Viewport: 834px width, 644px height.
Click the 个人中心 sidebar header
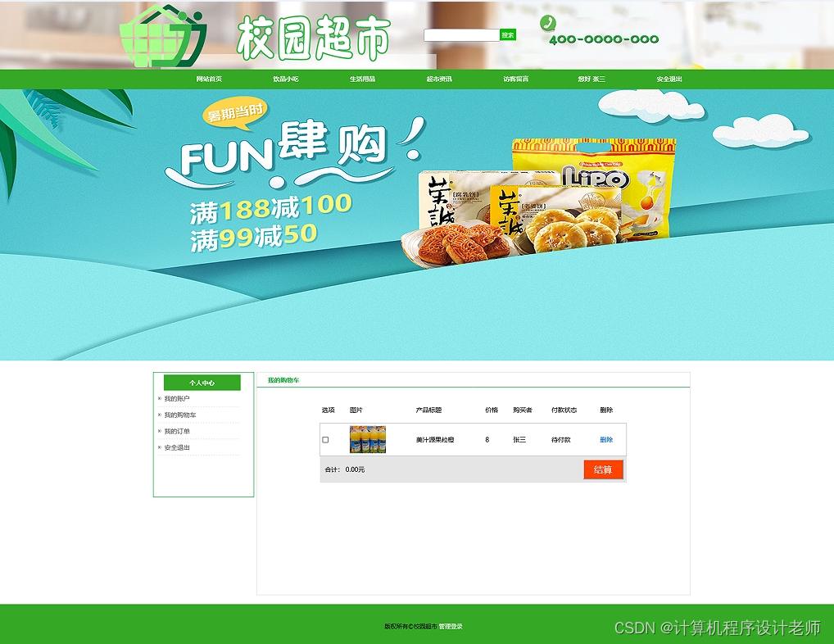tap(202, 383)
